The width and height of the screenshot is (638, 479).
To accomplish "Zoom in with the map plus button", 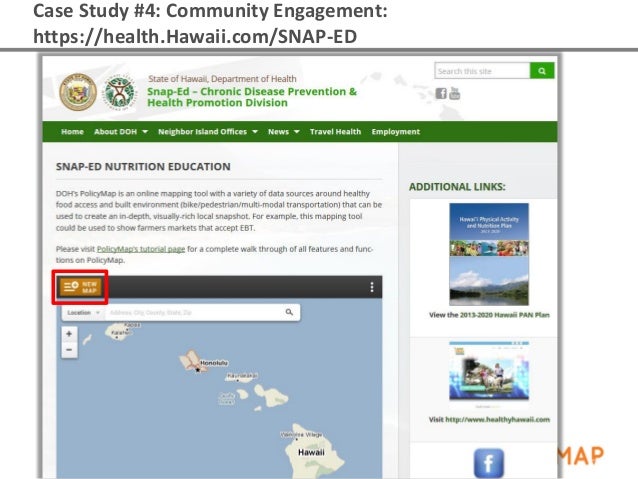I will click(69, 334).
